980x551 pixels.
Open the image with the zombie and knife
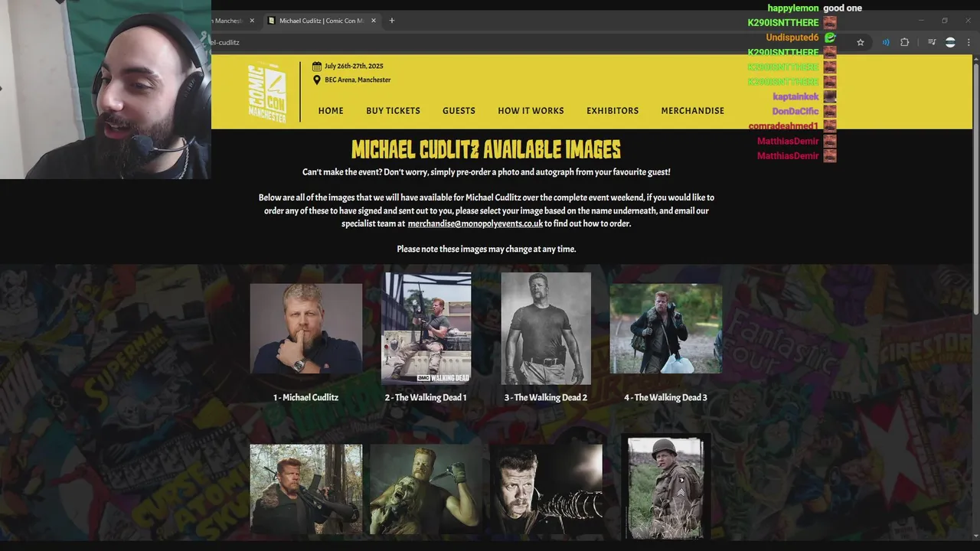[x=426, y=489]
